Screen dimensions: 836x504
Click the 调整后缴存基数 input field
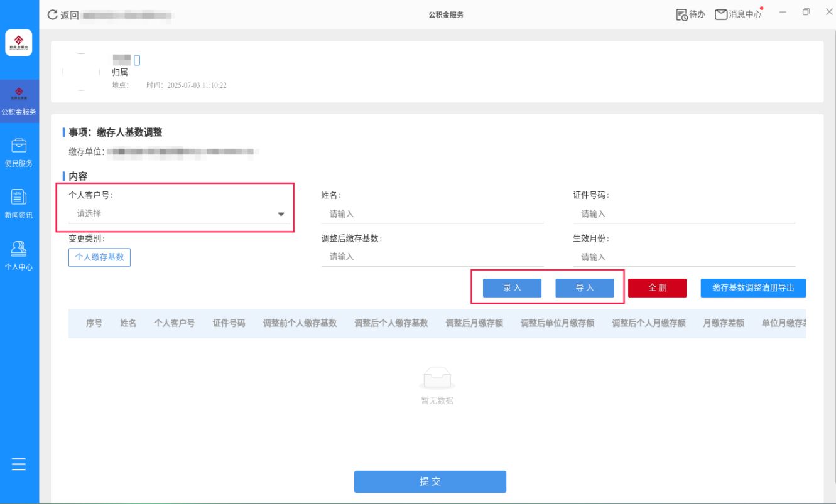[x=432, y=257]
